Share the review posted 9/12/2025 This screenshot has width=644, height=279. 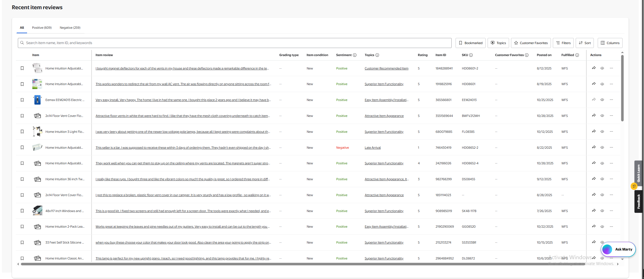[594, 179]
